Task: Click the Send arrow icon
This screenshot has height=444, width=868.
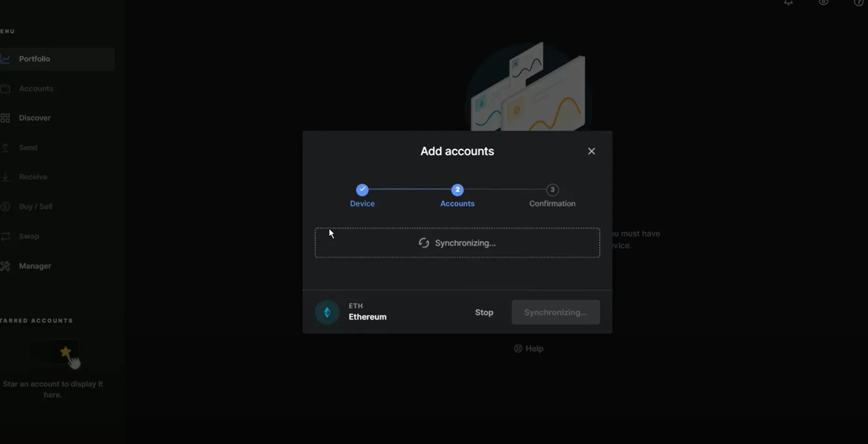Action: pos(5,148)
